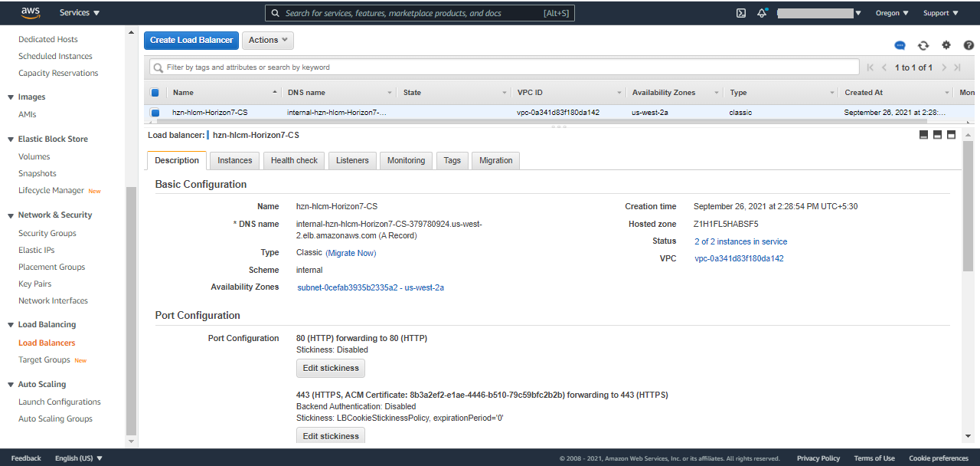The height and width of the screenshot is (466, 980).
Task: Select the split-pane layout icon
Action: point(938,134)
